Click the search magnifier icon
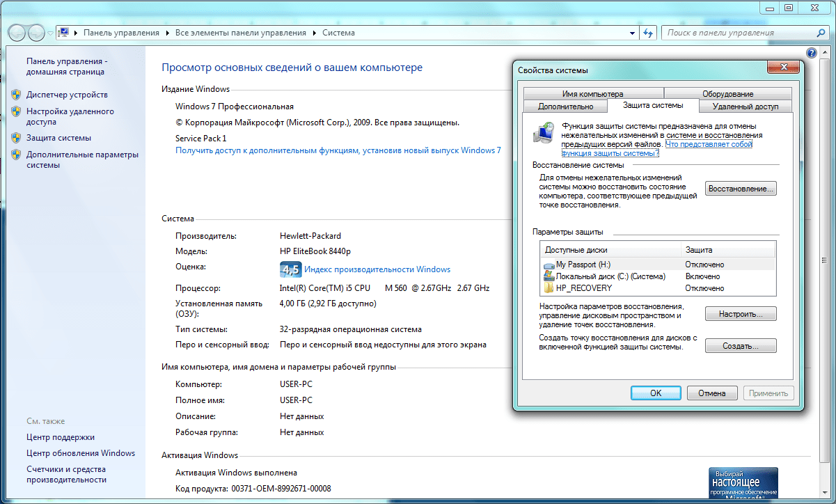This screenshot has height=504, width=836. pos(821,33)
